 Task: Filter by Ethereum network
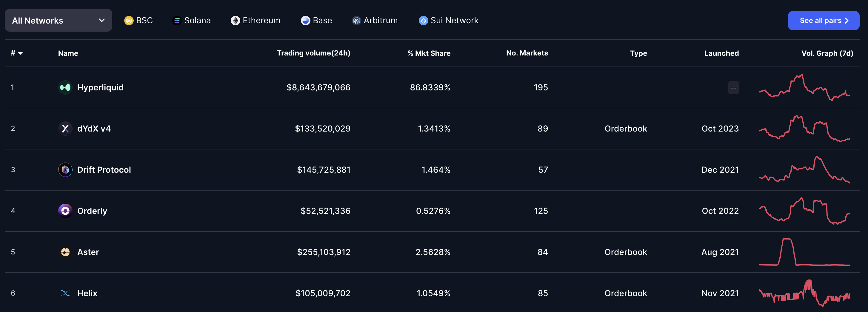256,21
